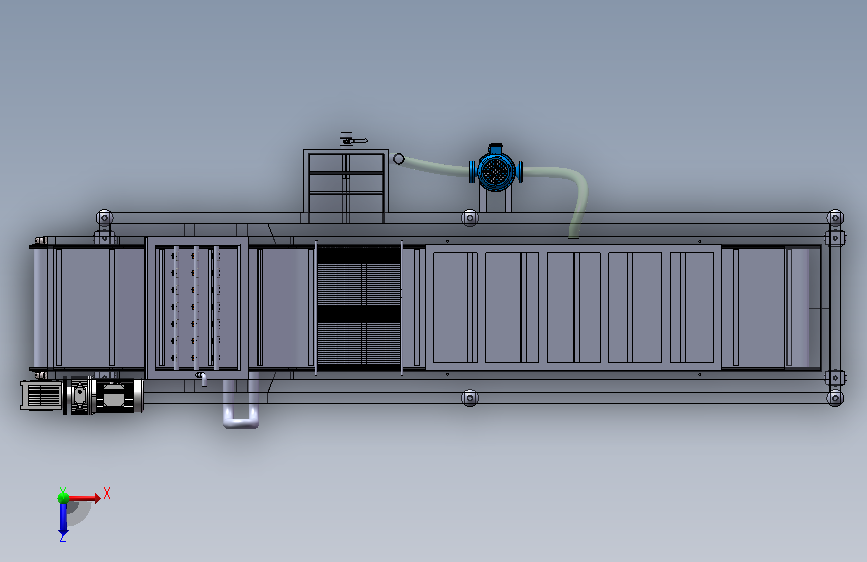The height and width of the screenshot is (562, 867).
Task: Select the black mesh grille section
Action: click(358, 308)
